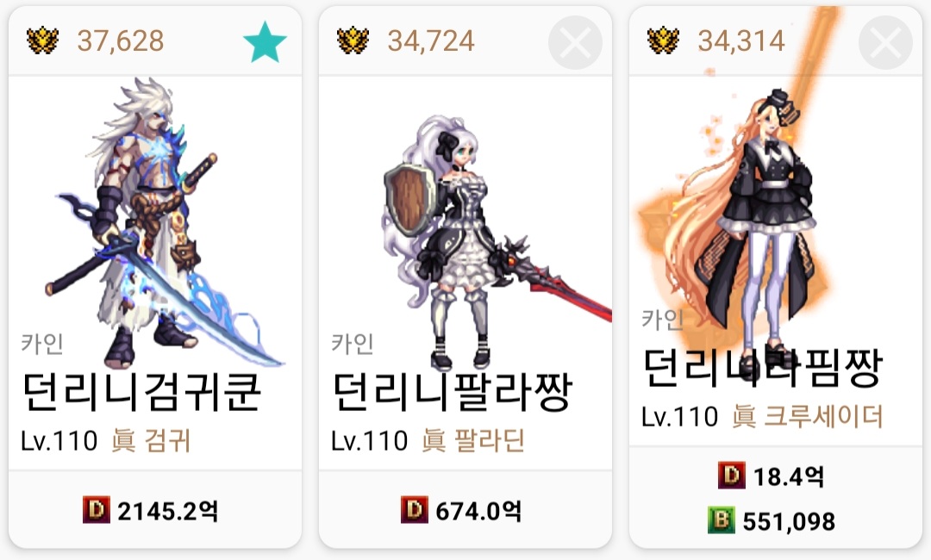Click the green B buff icon next to 551,098
The height and width of the screenshot is (560, 931).
point(722,520)
